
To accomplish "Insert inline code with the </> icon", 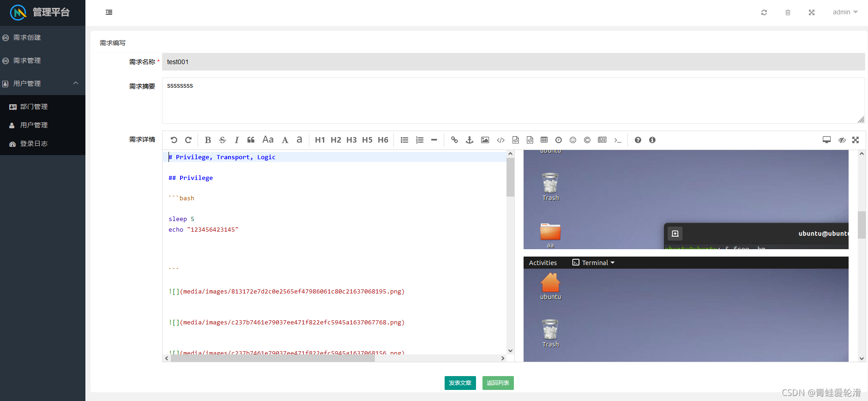I will pyautogui.click(x=500, y=140).
